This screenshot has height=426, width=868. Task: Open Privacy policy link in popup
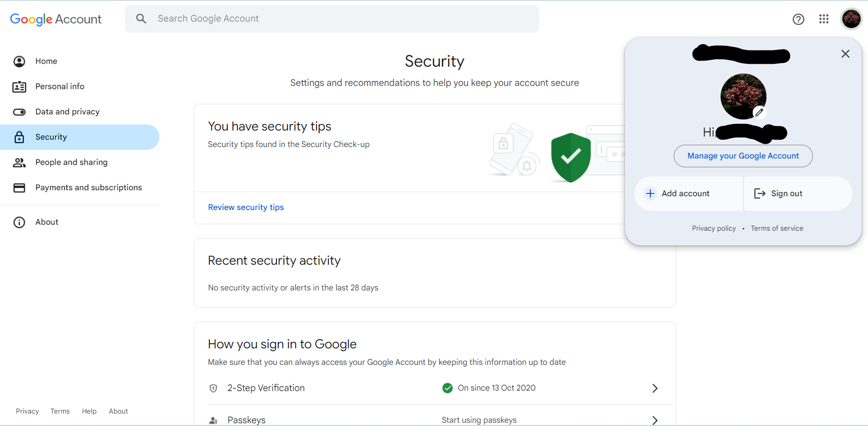click(x=714, y=228)
